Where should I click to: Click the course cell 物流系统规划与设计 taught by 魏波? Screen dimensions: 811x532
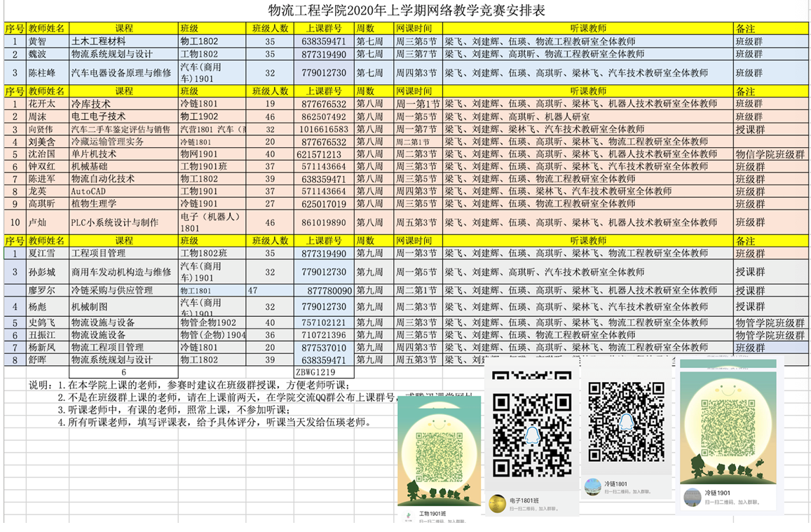123,54
